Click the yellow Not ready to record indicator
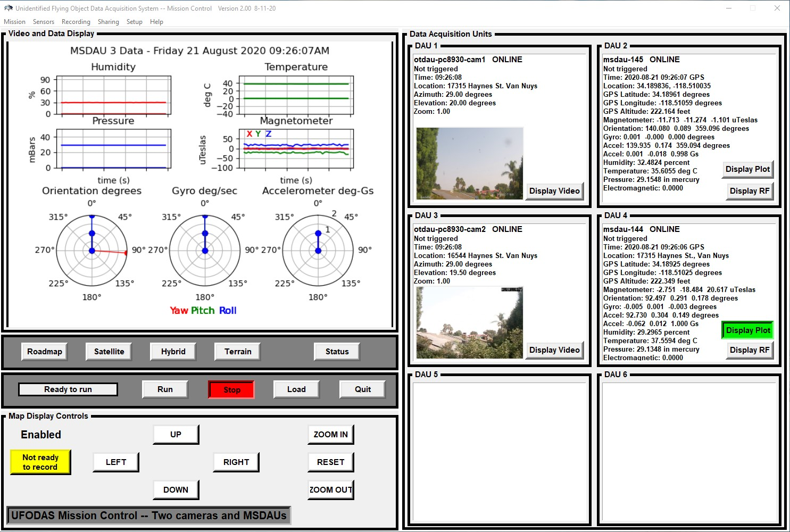Image resolution: width=790 pixels, height=532 pixels. 40,462
